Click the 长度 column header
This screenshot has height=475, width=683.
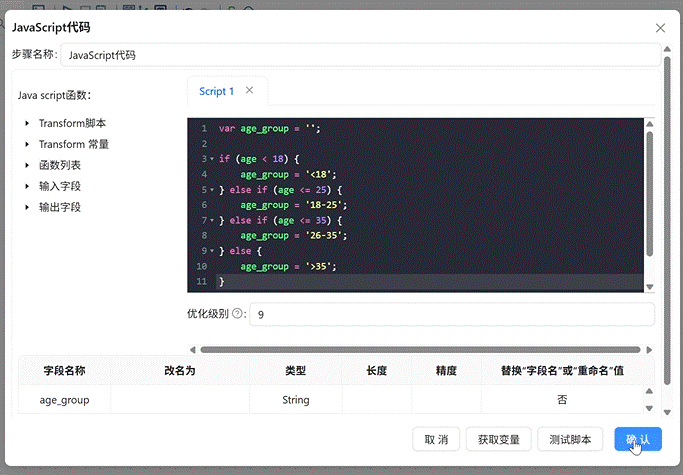(377, 371)
